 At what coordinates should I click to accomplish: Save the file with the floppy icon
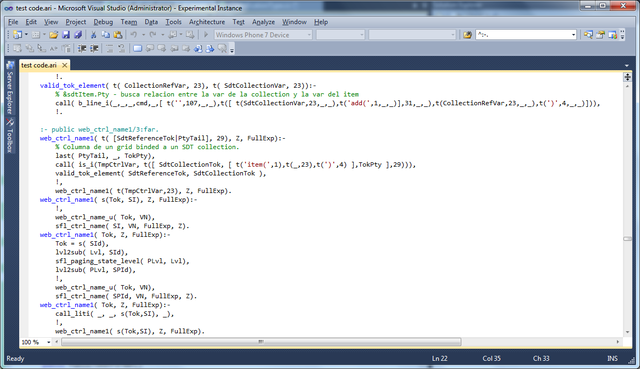click(65, 35)
